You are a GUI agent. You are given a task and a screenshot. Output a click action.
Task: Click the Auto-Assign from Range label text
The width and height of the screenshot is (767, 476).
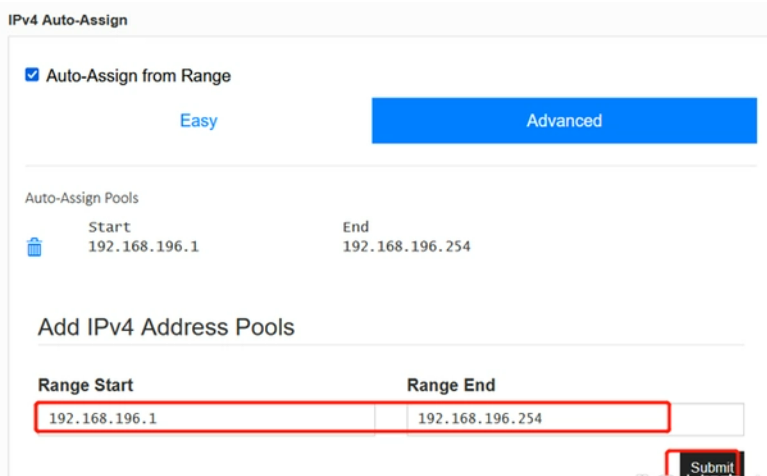(138, 76)
